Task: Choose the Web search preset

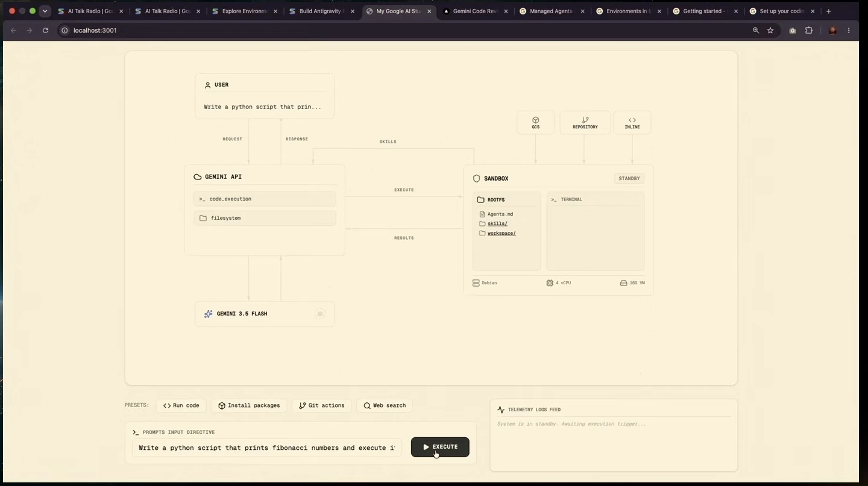Action: 385,405
